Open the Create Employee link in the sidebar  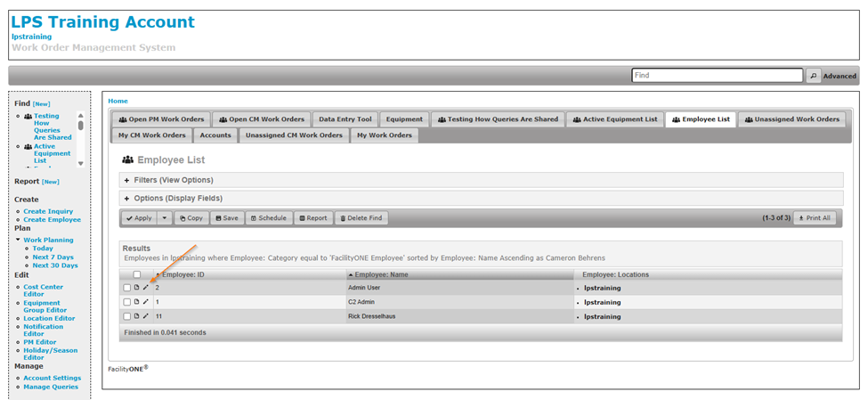pos(52,219)
